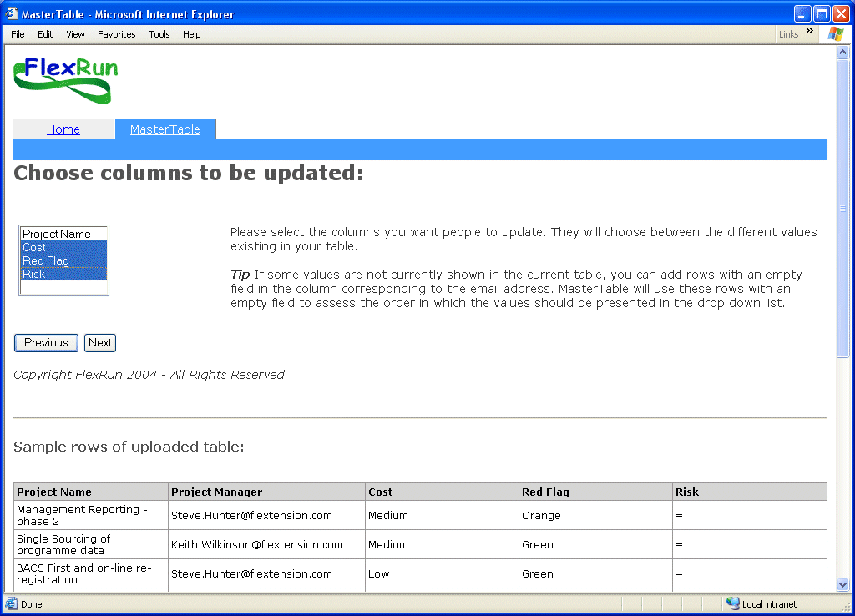Open the Help menu
Viewport: 855px width, 616px height.
[191, 34]
